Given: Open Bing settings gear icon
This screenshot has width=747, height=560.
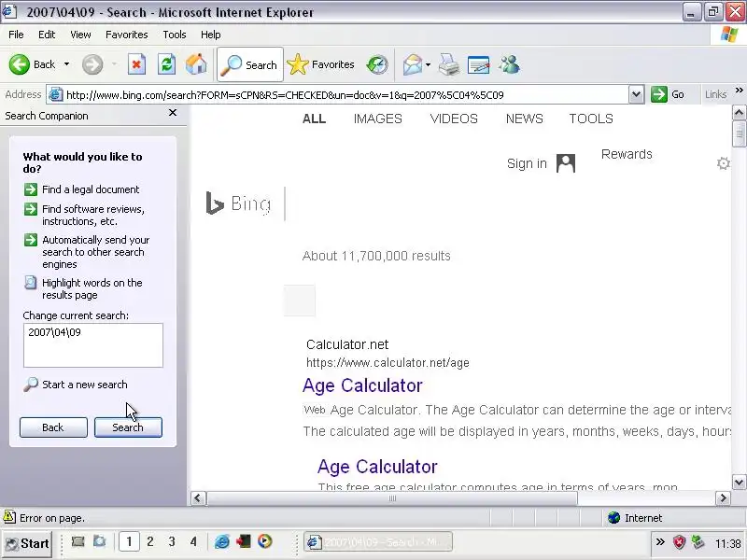Looking at the screenshot, I should pyautogui.click(x=723, y=163).
